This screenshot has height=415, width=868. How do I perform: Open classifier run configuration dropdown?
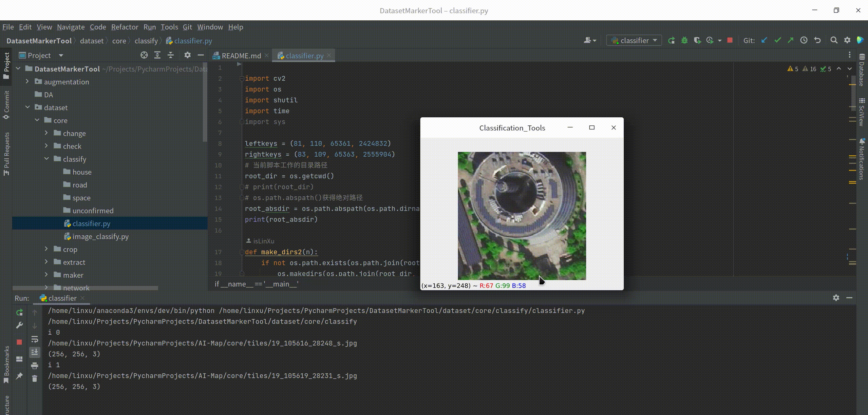[634, 40]
